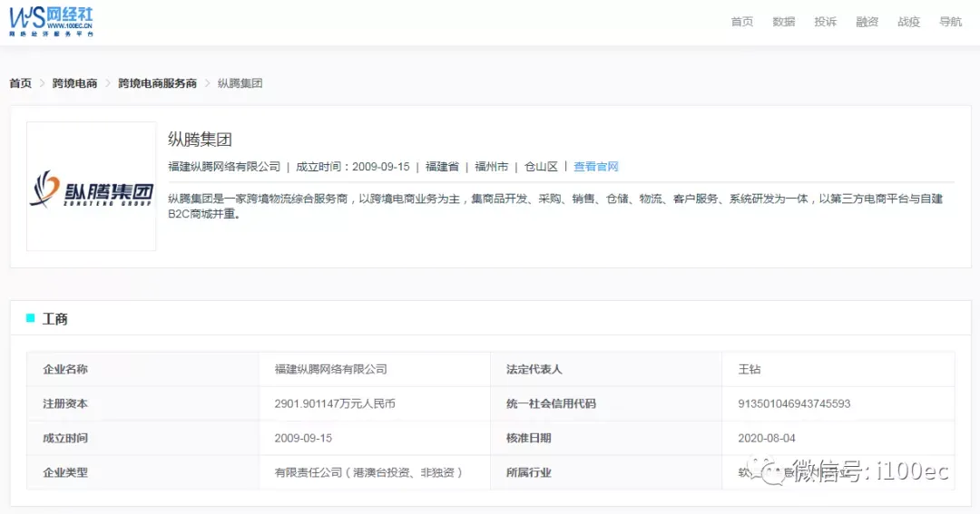The image size is (980, 514).
Task: Click the 仓山区 location text
Action: tap(541, 167)
